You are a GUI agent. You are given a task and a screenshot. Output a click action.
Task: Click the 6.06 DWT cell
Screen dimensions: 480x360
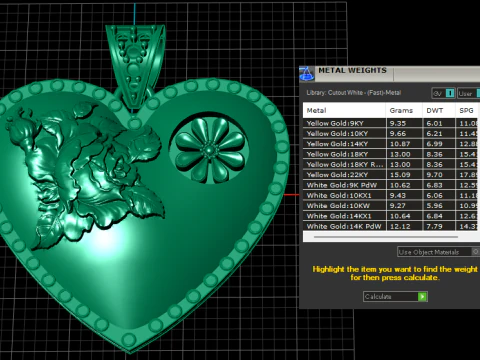tap(439, 196)
